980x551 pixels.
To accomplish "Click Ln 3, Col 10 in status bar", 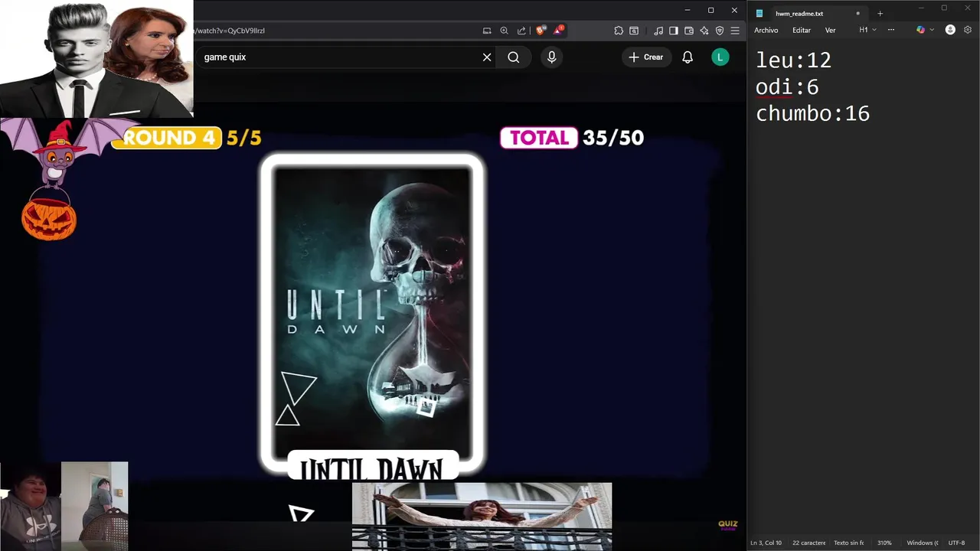I will point(766,543).
